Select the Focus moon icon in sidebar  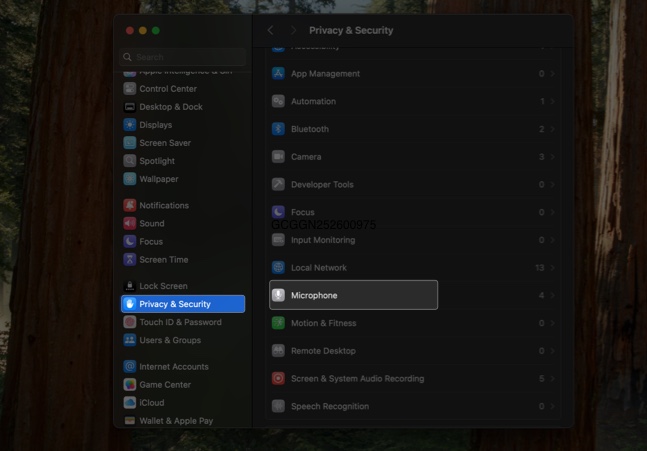pos(130,241)
